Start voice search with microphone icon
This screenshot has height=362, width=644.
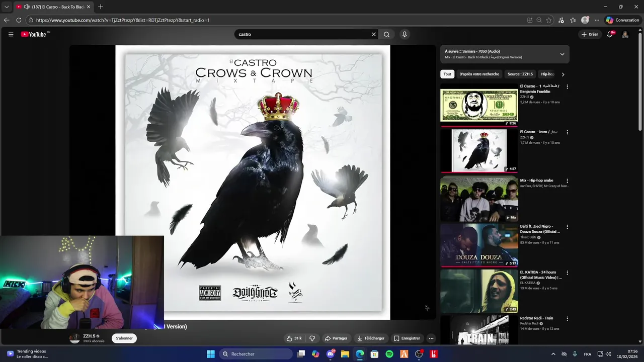click(x=404, y=34)
